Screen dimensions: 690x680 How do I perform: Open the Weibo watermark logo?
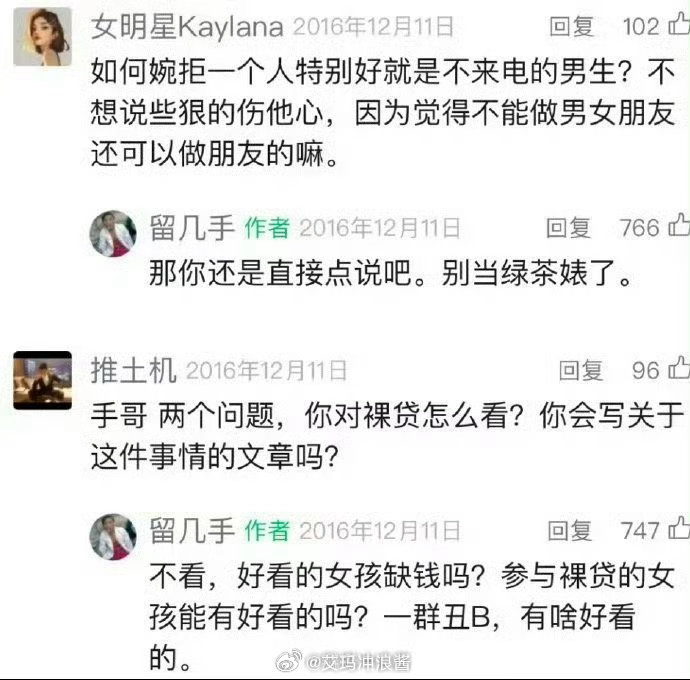pyautogui.click(x=289, y=661)
